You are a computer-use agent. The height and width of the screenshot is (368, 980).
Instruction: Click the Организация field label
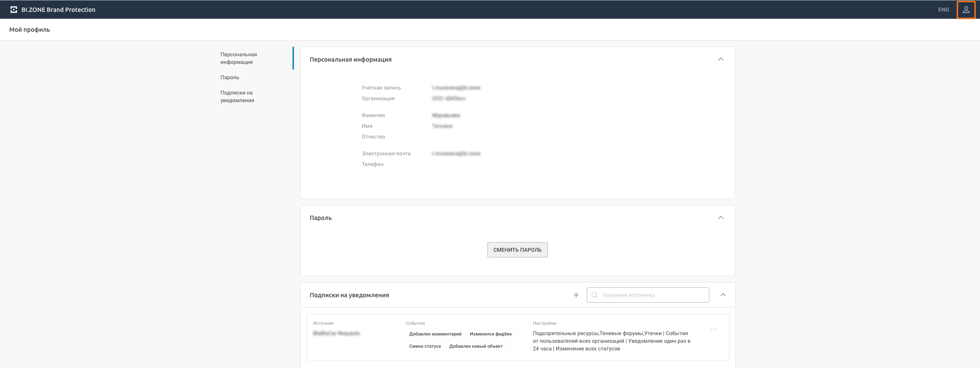[378, 98]
